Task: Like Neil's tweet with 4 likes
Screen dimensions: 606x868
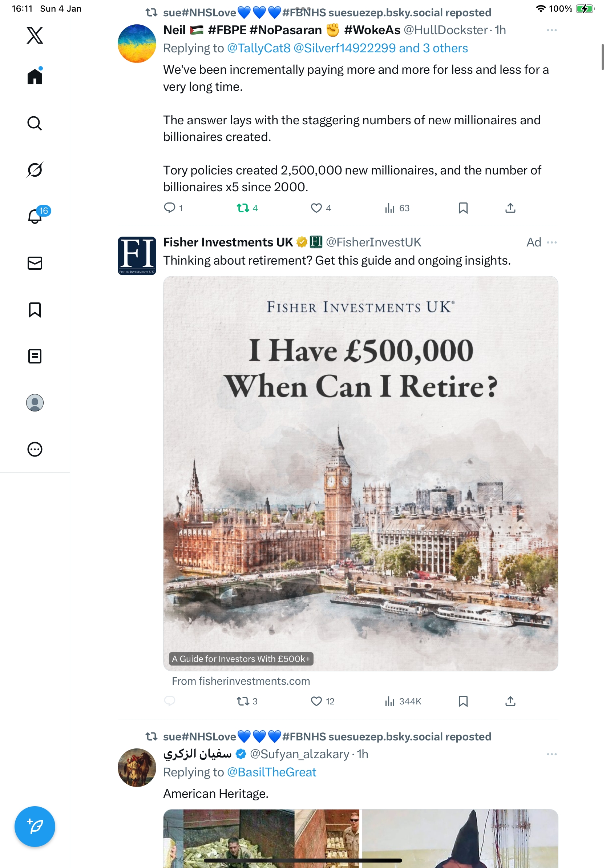Action: coord(316,208)
